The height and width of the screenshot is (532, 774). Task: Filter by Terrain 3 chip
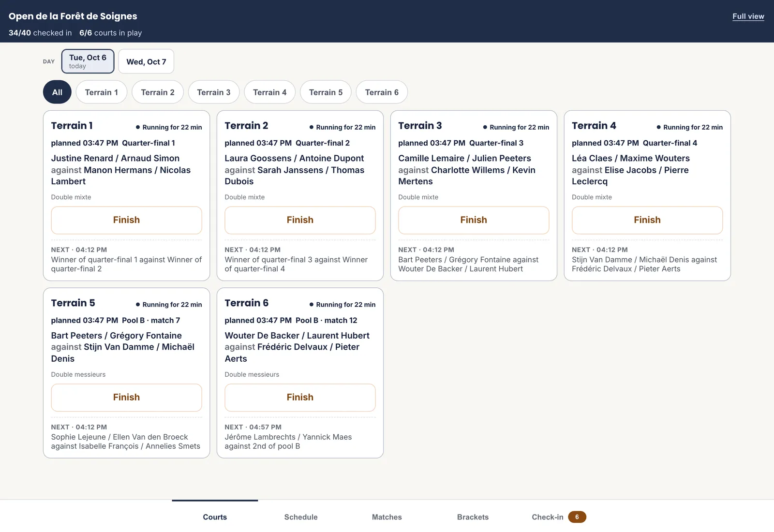(214, 92)
